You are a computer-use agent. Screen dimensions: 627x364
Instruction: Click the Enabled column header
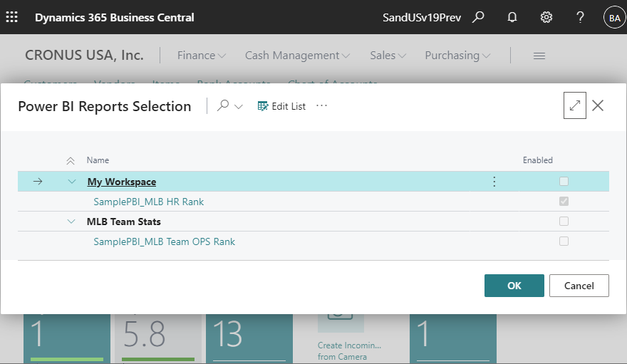pyautogui.click(x=537, y=160)
